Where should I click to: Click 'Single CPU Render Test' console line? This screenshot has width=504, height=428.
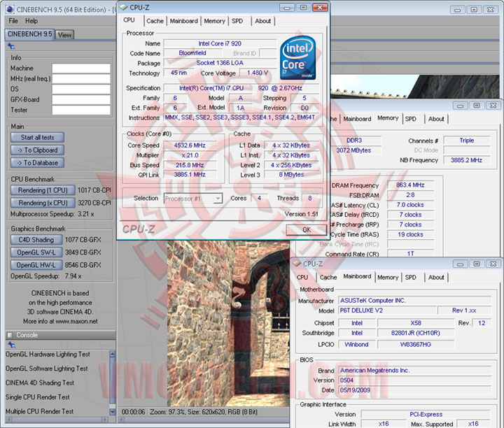coord(38,397)
